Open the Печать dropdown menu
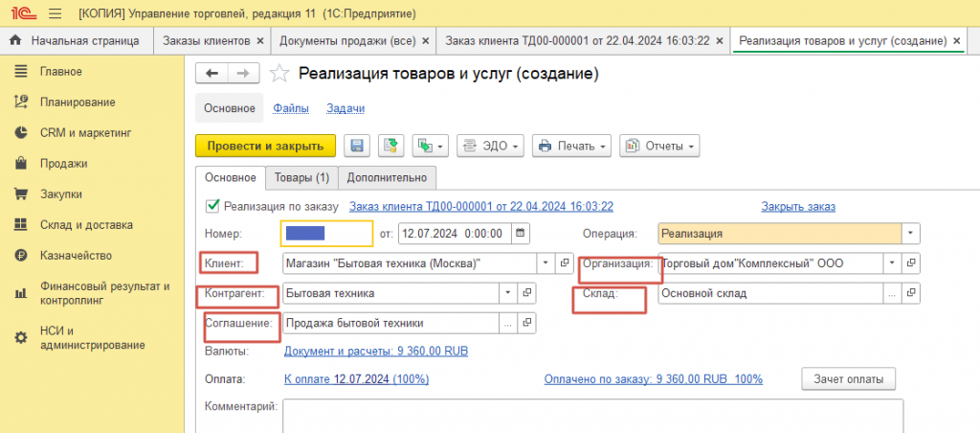 point(571,146)
